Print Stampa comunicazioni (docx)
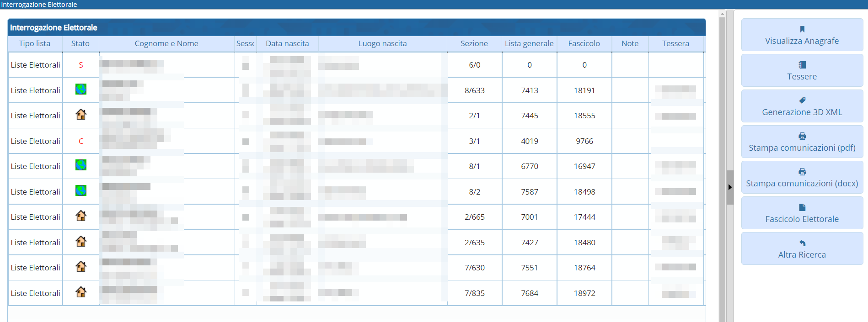 (802, 177)
